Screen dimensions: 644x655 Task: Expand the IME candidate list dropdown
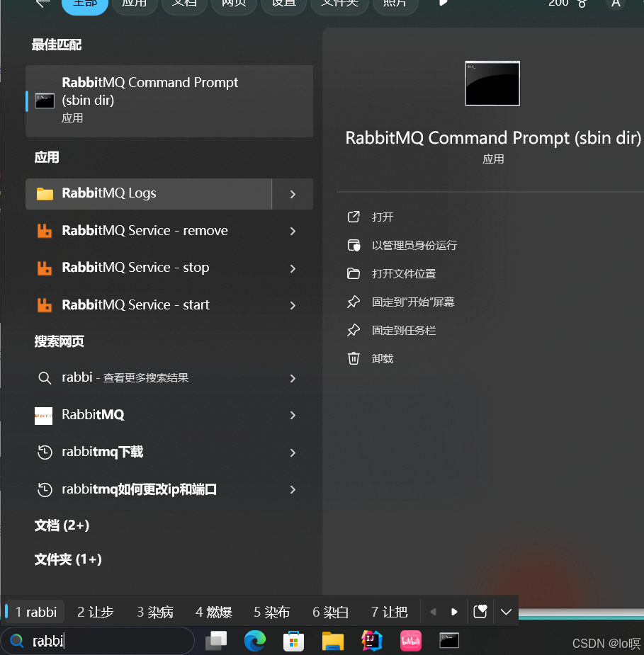[506, 613]
